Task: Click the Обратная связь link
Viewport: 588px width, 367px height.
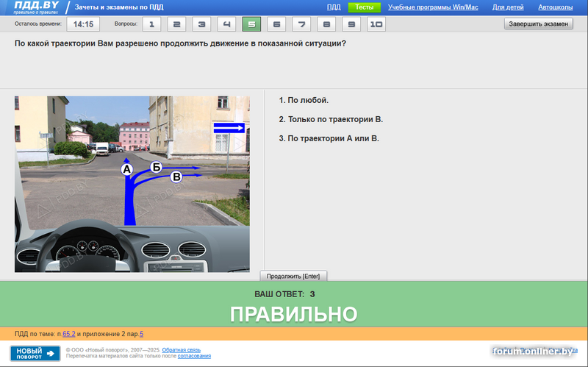Action: pyautogui.click(x=181, y=349)
